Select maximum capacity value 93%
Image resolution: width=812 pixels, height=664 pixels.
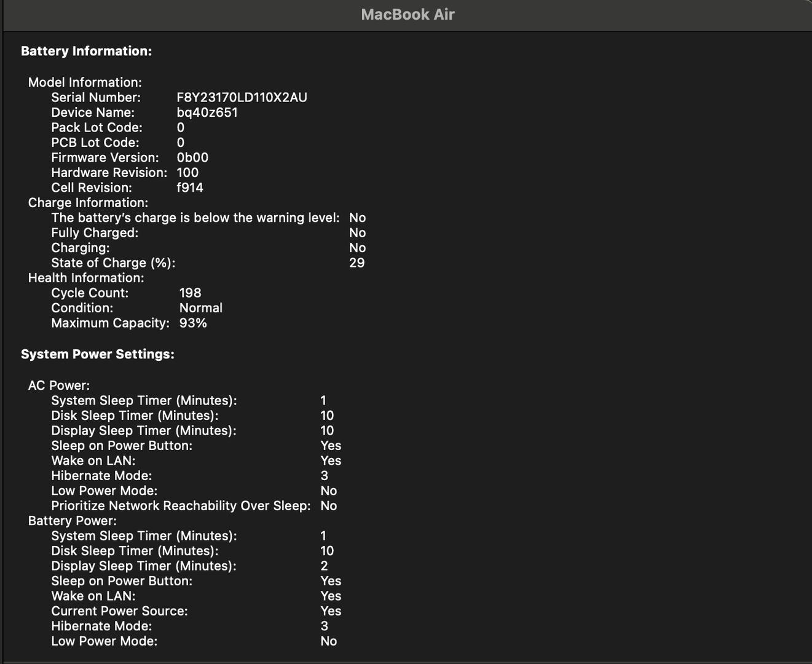[x=193, y=323]
